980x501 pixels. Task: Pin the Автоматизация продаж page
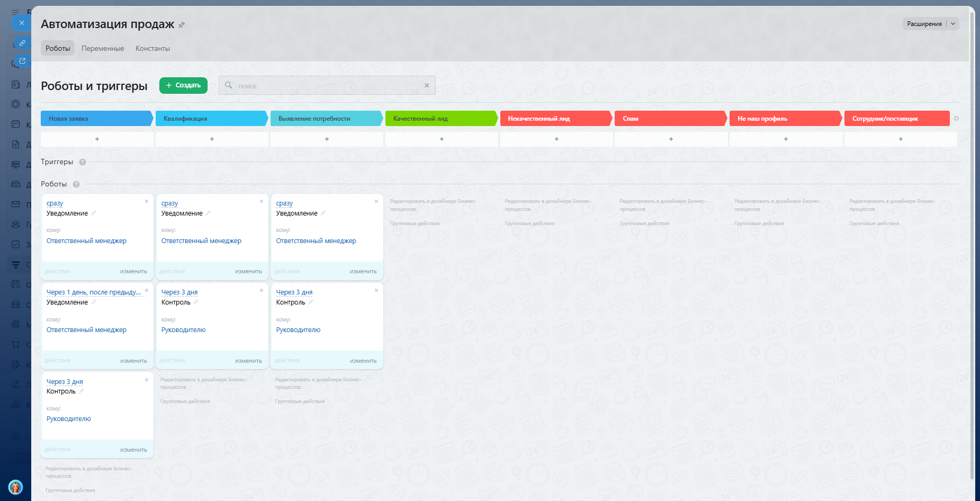coord(182,25)
